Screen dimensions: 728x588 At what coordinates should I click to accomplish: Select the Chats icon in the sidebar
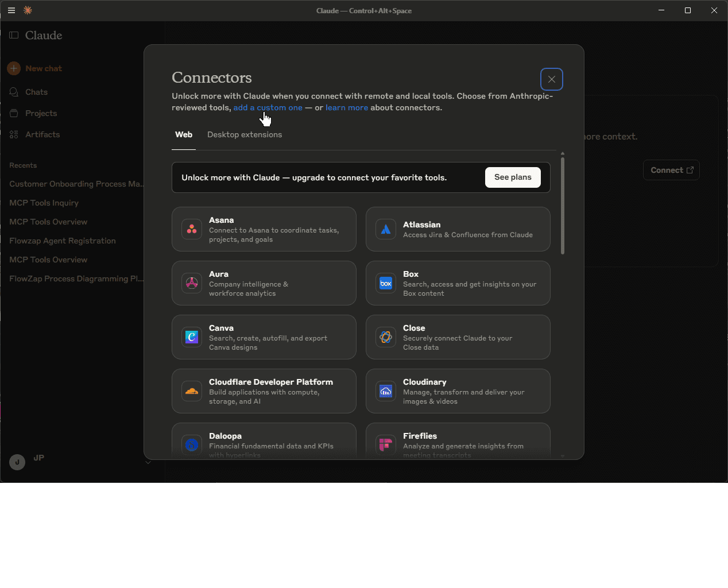[14, 92]
